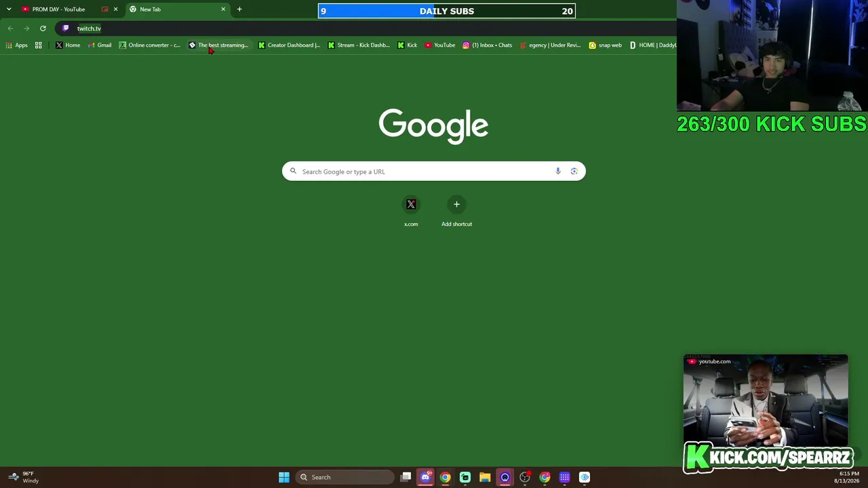The image size is (868, 488).
Task: Open the HOME DaddyL bookmark
Action: pyautogui.click(x=652, y=45)
